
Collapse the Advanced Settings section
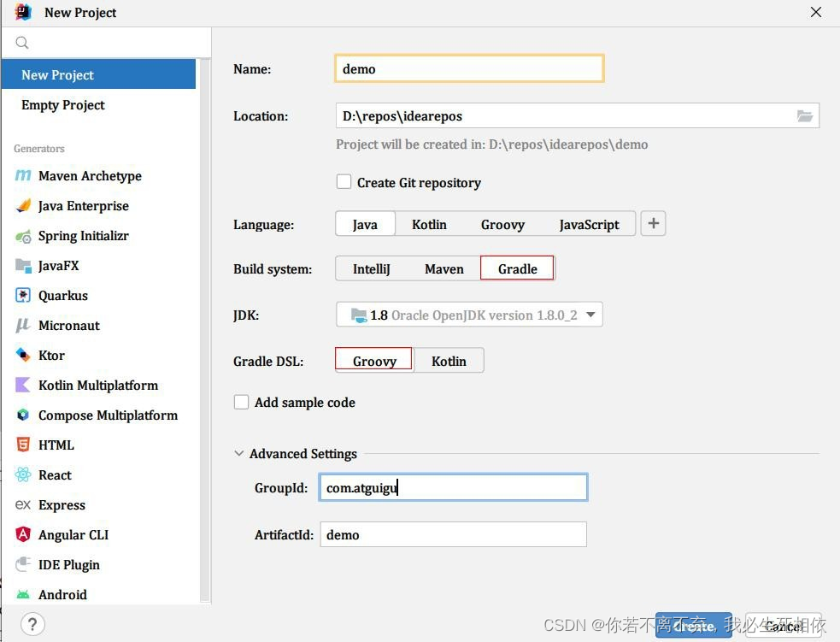[238, 454]
